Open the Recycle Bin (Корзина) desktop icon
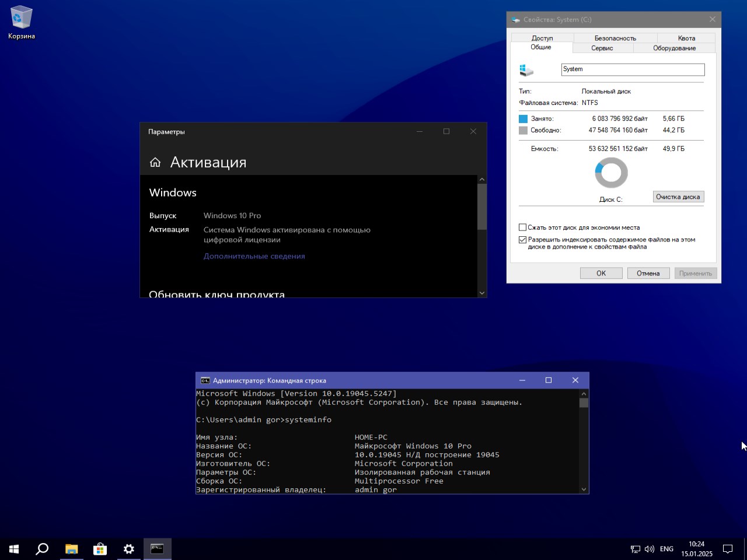Viewport: 747px width, 560px height. (x=21, y=23)
